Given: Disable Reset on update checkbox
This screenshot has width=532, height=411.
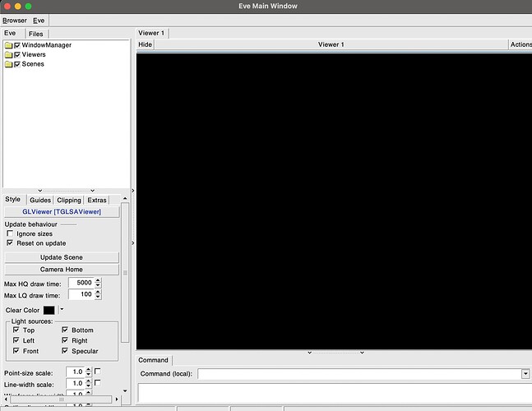Looking at the screenshot, I should pyautogui.click(x=10, y=242).
